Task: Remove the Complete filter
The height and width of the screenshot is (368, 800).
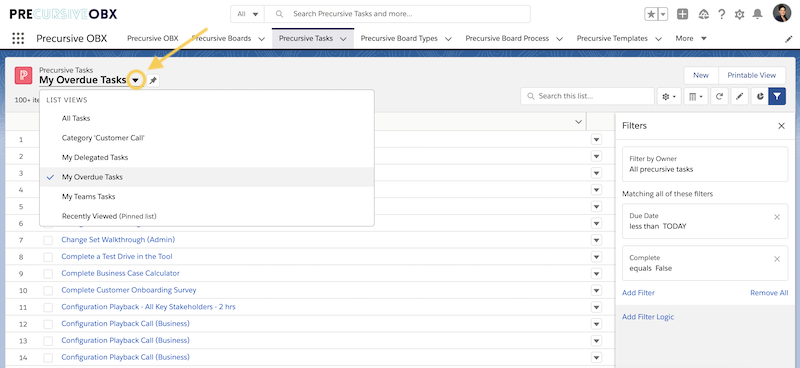Action: pyautogui.click(x=777, y=259)
